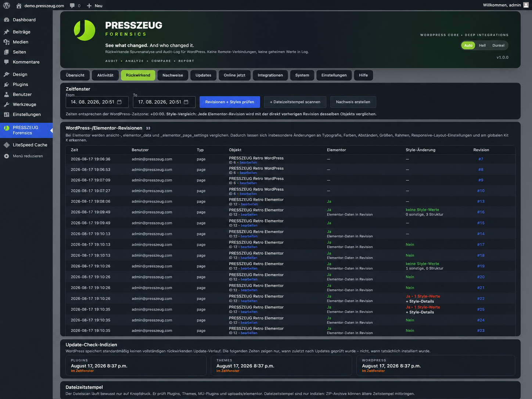
Task: Switch theme to Hell
Action: point(482,46)
